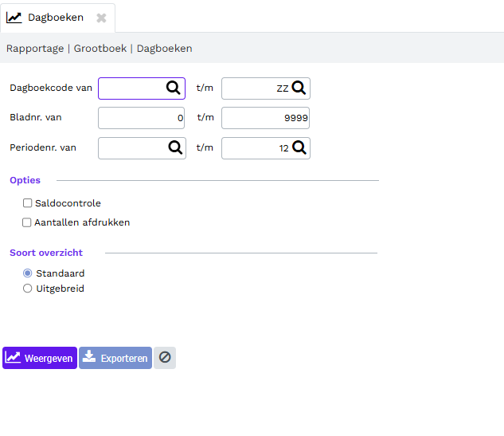Click Grootboek in the breadcrumb
The width and height of the screenshot is (504, 436).
(100, 49)
